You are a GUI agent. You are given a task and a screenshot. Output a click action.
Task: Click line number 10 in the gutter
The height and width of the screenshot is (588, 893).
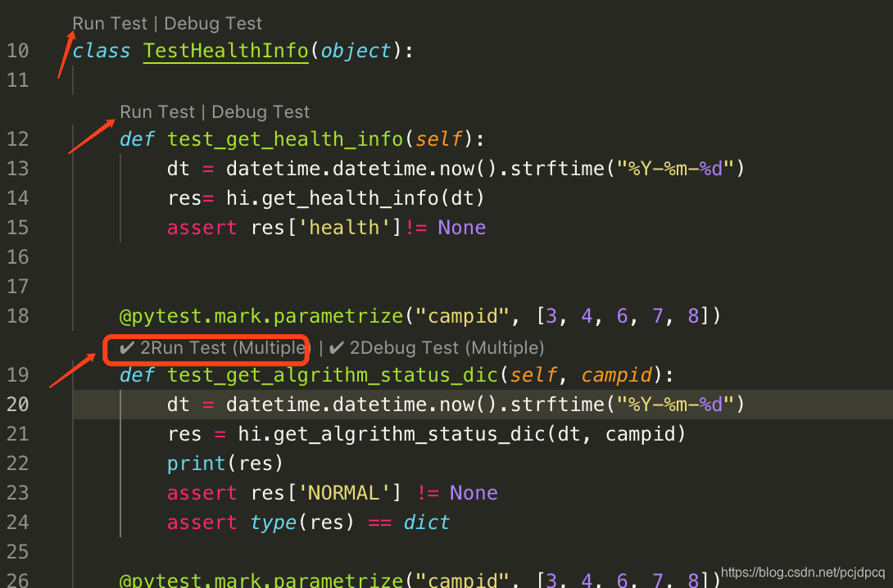click(18, 51)
